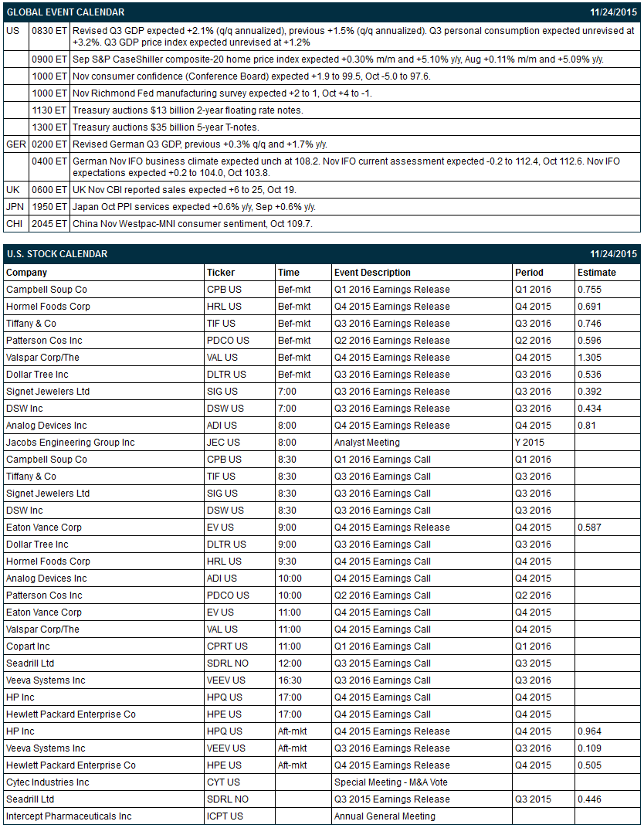Click the Richmond Fed manufacturing survey event

(222, 93)
